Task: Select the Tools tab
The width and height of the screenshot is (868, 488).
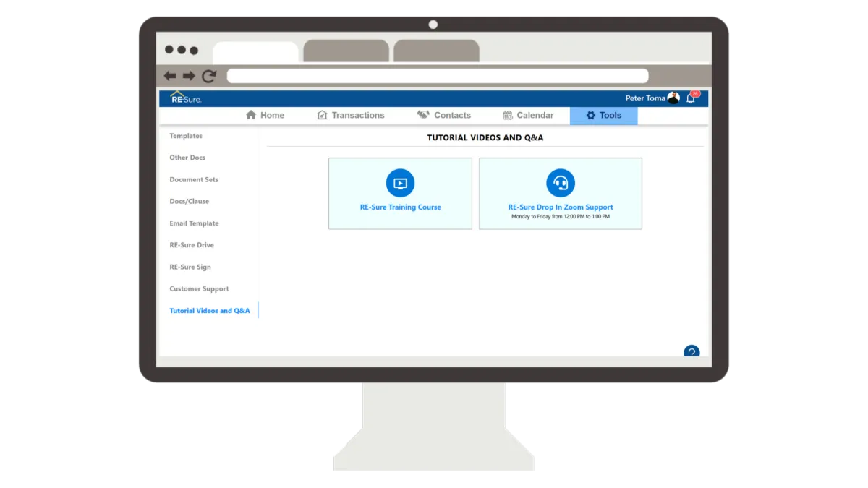Action: coord(604,116)
